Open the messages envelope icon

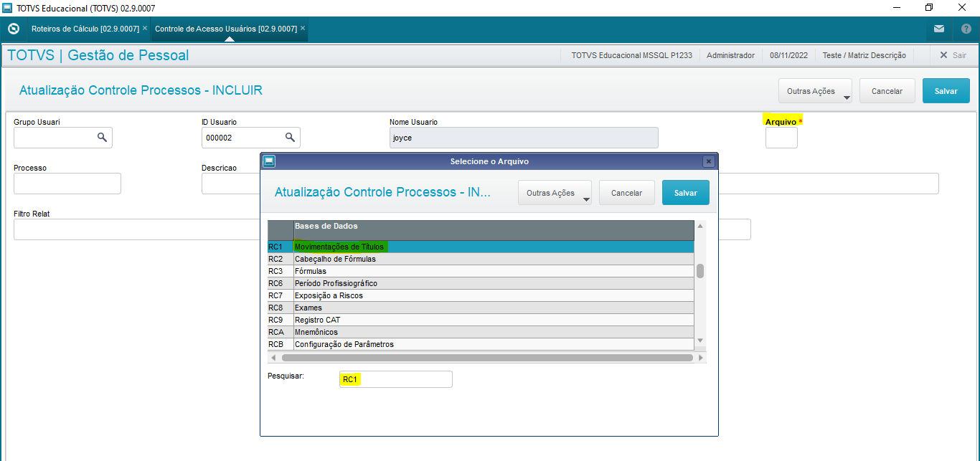click(x=939, y=29)
